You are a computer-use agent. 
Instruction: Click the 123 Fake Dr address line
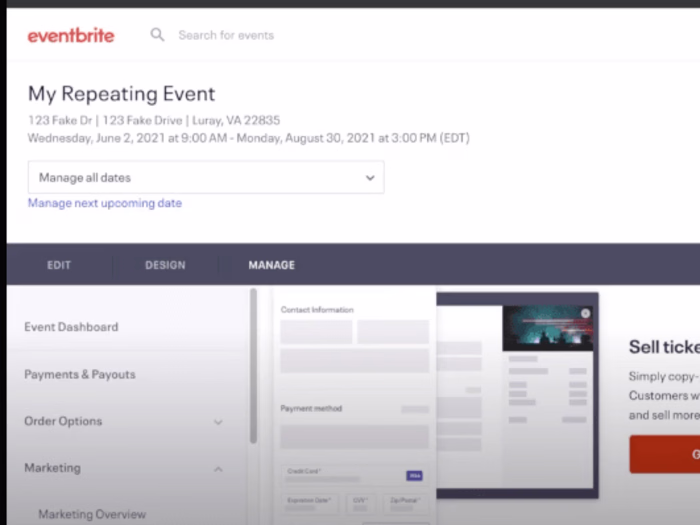154,121
